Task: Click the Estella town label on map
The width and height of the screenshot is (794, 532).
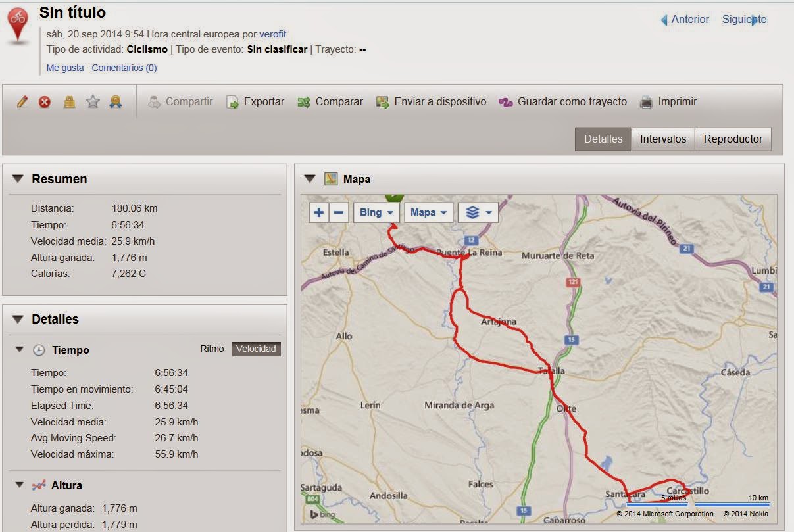Action: (336, 253)
